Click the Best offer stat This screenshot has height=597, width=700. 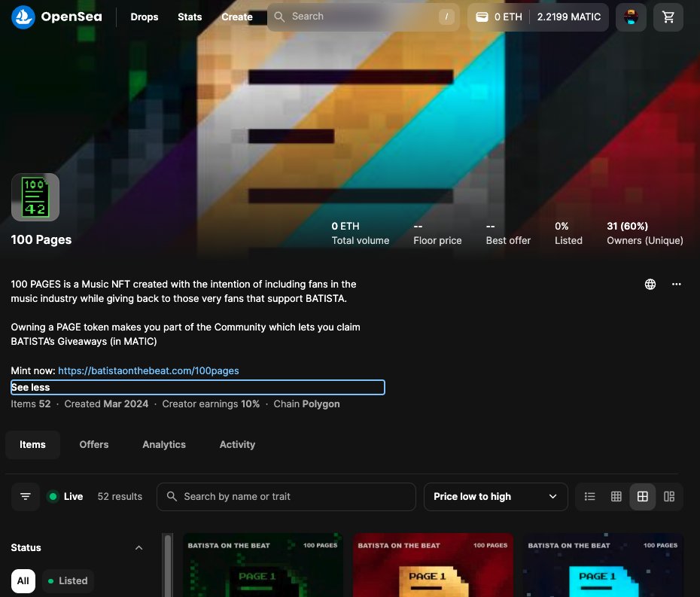pyautogui.click(x=508, y=233)
